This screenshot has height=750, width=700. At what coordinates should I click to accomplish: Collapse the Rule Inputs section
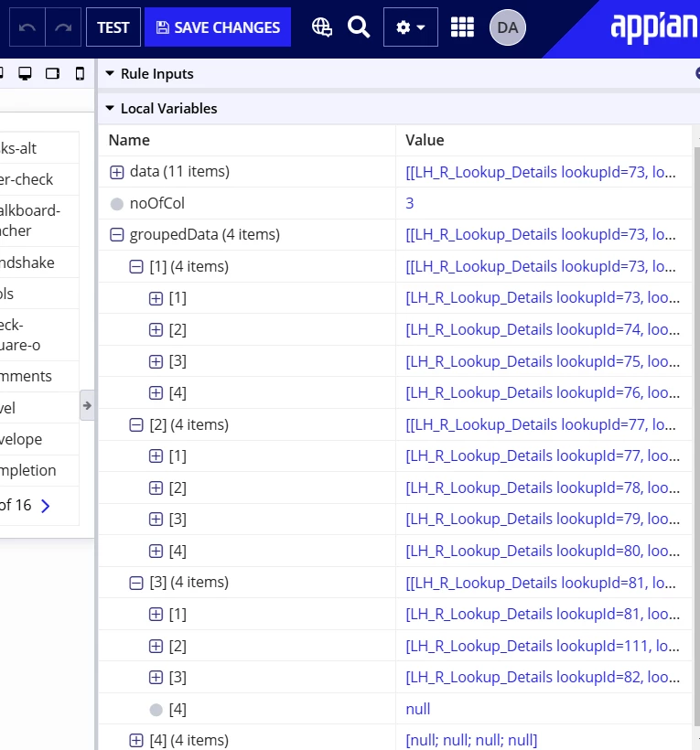(110, 74)
